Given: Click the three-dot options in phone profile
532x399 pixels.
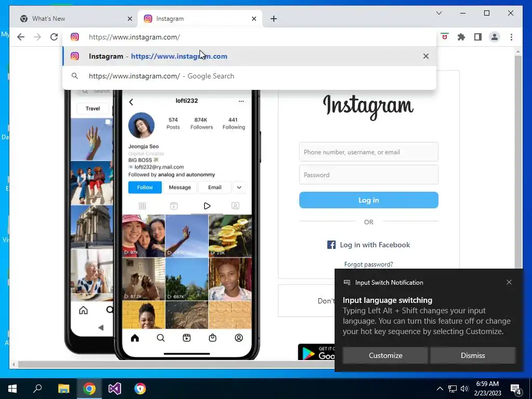Looking at the screenshot, I should (241, 101).
